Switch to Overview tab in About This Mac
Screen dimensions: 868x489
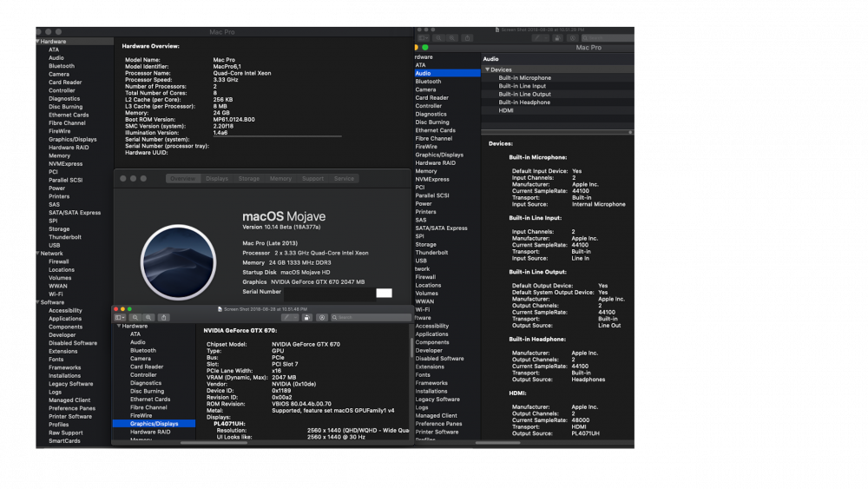coord(182,178)
